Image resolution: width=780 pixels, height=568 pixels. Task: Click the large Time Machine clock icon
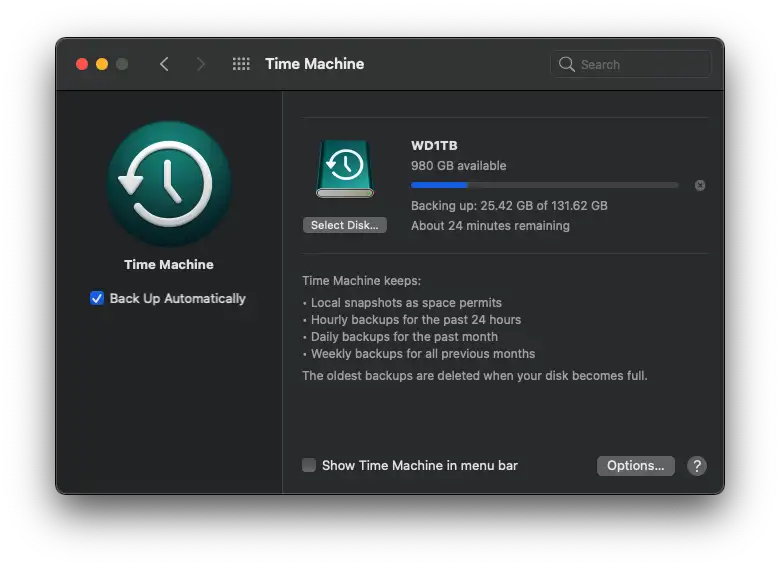pos(169,184)
